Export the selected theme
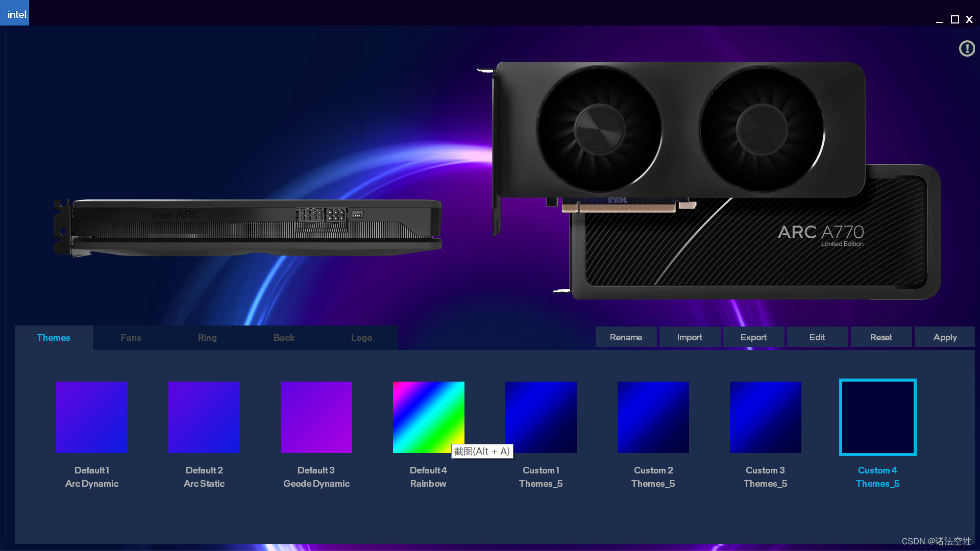Image resolution: width=980 pixels, height=551 pixels. pyautogui.click(x=753, y=337)
